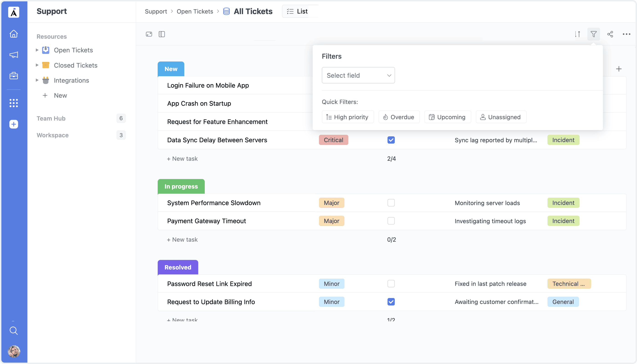Check the System Performance Slowdown checkbox
637x364 pixels.
coord(391,203)
